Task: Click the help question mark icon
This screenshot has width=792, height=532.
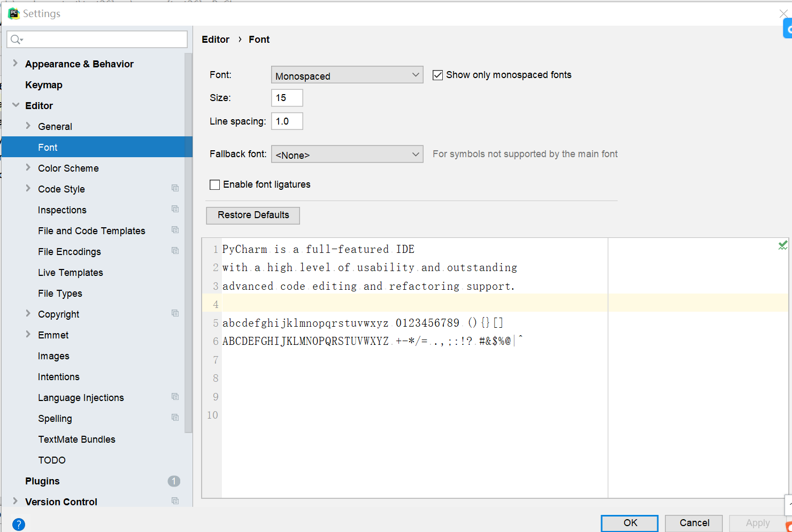Action: (18, 525)
